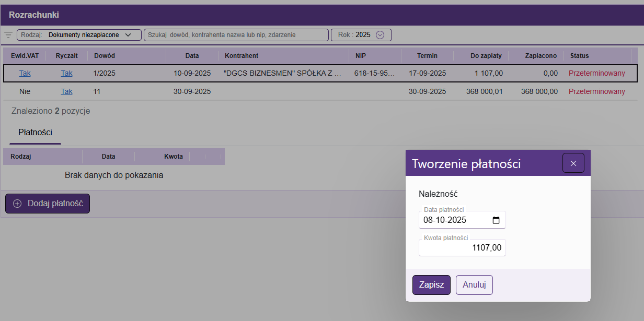Open the Ryczałt Tak link in row 11
644x321 pixels.
(x=66, y=91)
